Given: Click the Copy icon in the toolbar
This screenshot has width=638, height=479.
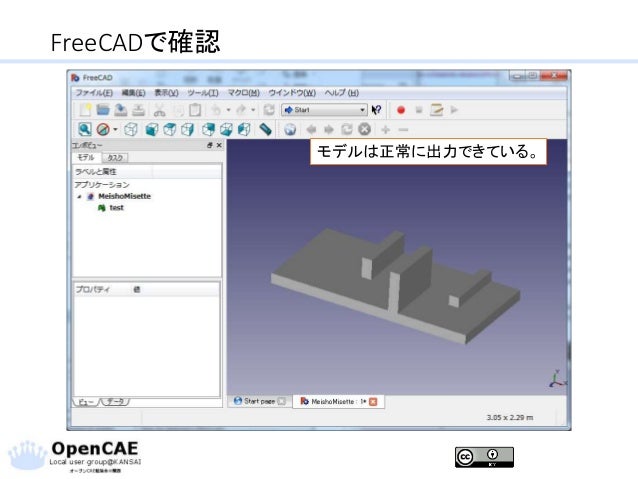Looking at the screenshot, I should (x=178, y=110).
